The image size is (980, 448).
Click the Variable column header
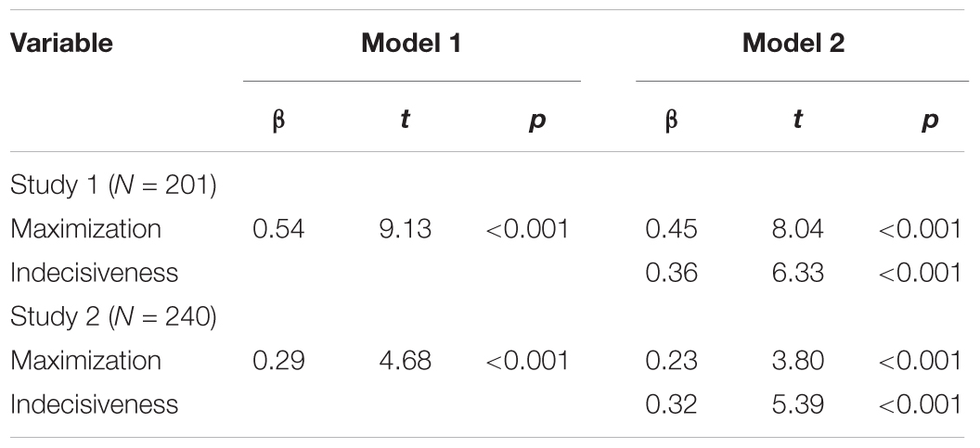click(x=61, y=43)
